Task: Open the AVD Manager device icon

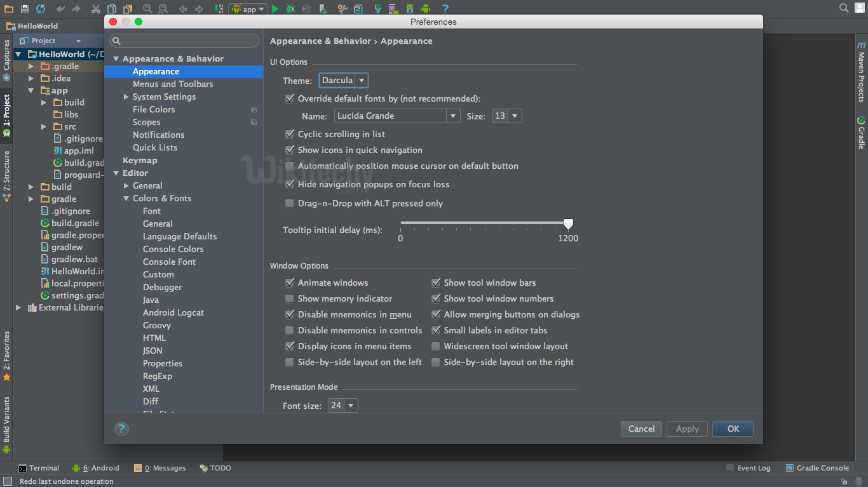Action: [x=393, y=8]
